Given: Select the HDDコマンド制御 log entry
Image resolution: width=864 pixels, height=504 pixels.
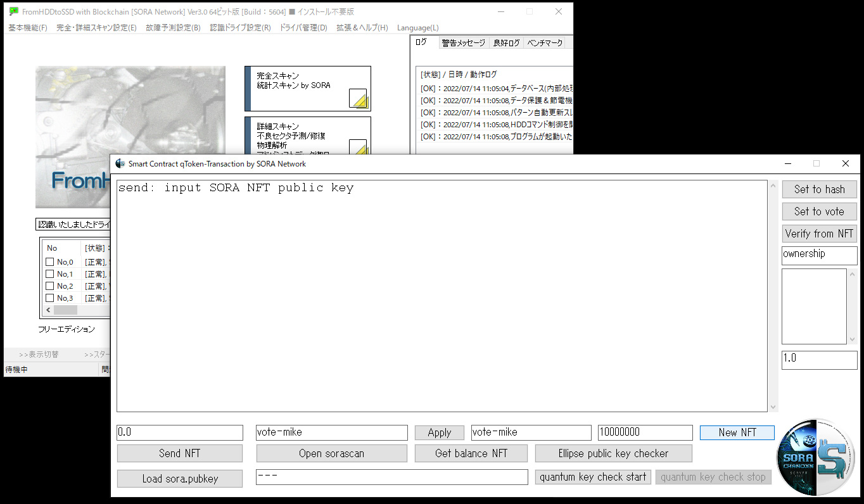Looking at the screenshot, I should tap(496, 125).
